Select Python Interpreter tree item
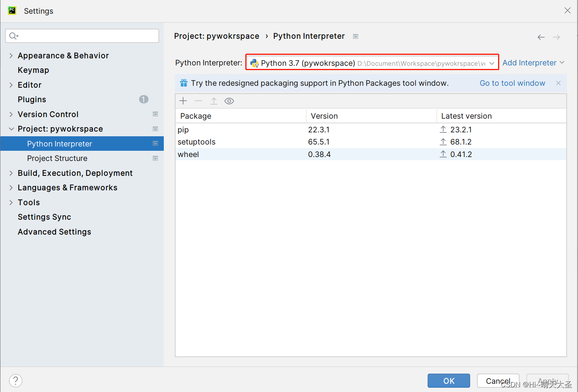The height and width of the screenshot is (392, 578). pos(82,144)
